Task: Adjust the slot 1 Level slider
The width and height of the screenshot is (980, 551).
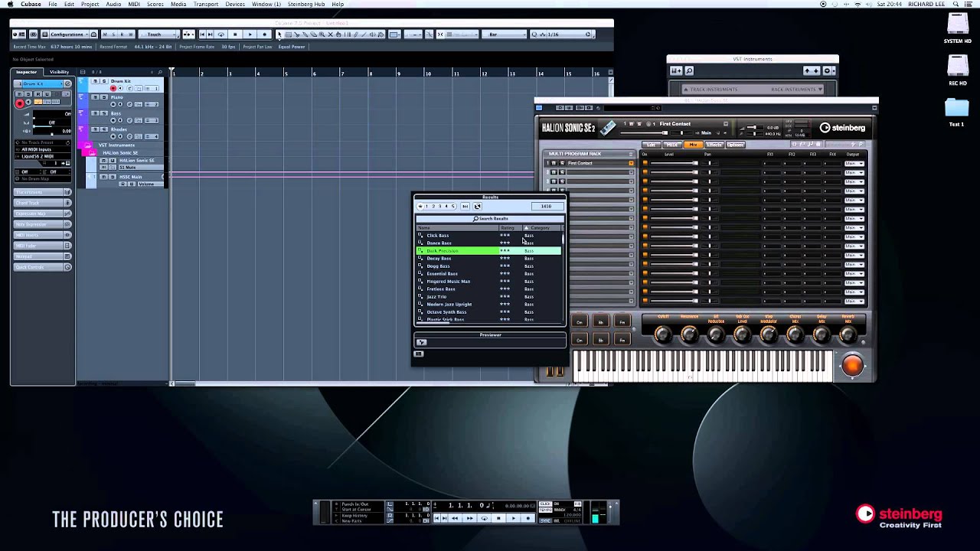Action: [x=674, y=163]
